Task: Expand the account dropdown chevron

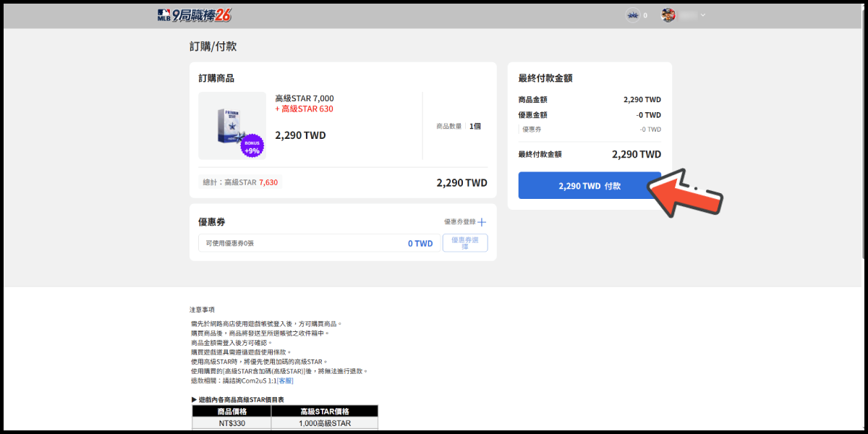Action: [x=702, y=15]
